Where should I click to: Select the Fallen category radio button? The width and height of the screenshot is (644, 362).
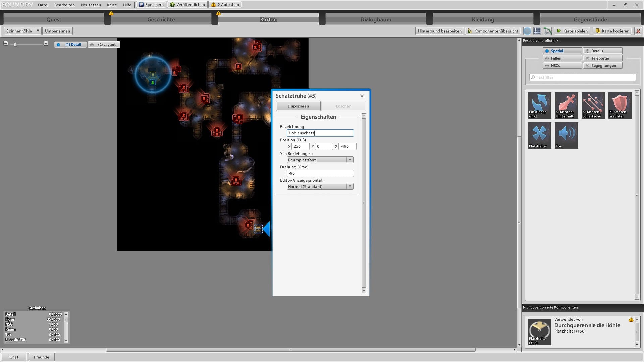point(562,58)
